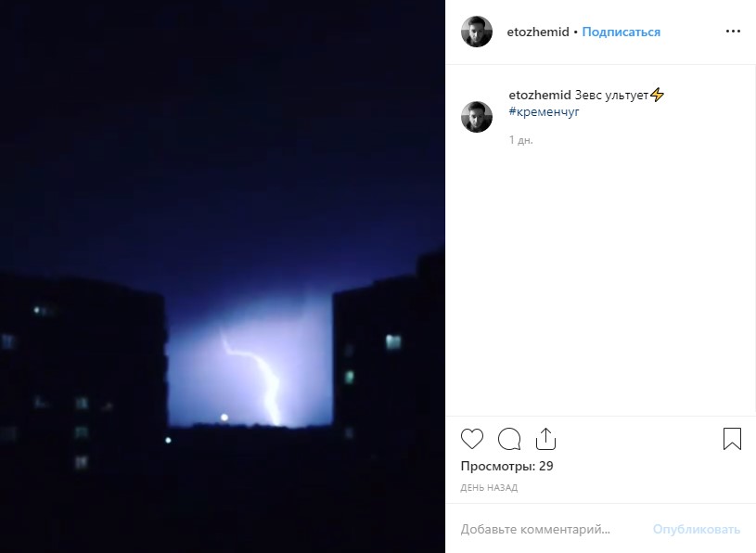The width and height of the screenshot is (756, 553).
Task: Click the Зевс ультует caption text
Action: point(611,95)
